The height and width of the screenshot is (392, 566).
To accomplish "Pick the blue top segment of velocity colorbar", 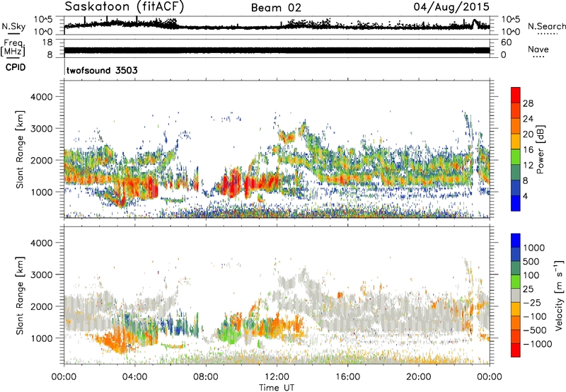I will pos(516,241).
